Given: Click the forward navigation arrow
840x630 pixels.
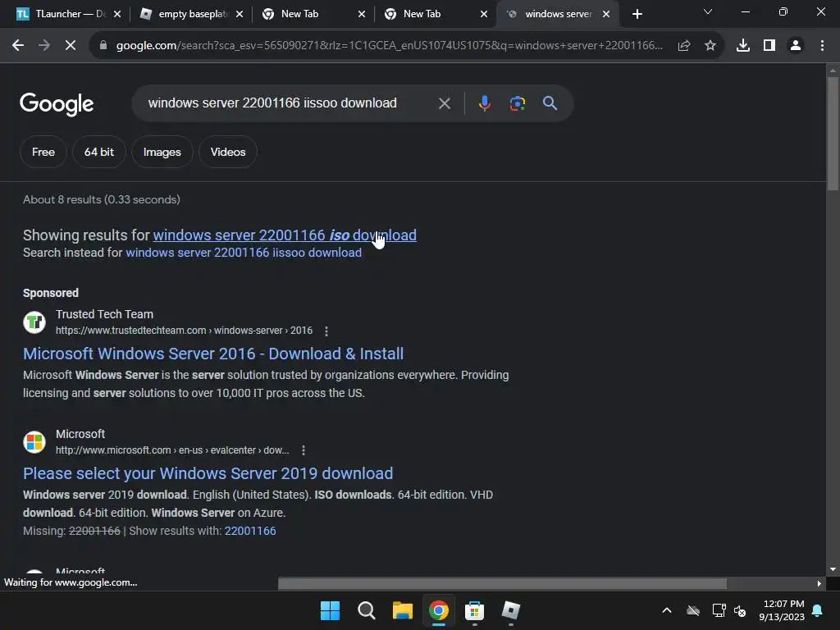Looking at the screenshot, I should 44,46.
